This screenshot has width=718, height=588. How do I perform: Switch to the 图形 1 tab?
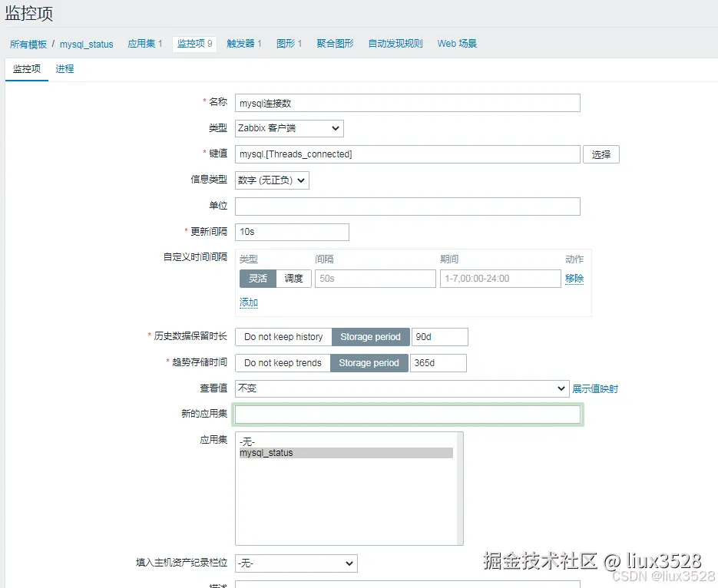click(x=289, y=44)
